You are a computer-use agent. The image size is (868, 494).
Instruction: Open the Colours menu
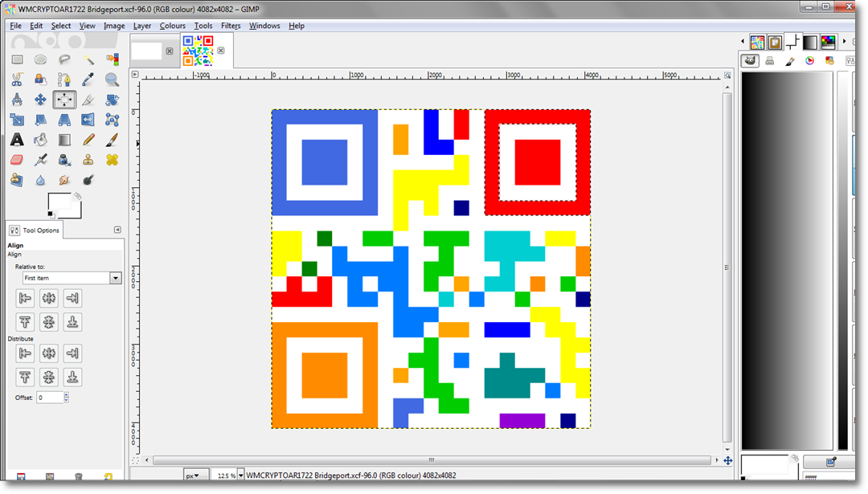(x=172, y=26)
